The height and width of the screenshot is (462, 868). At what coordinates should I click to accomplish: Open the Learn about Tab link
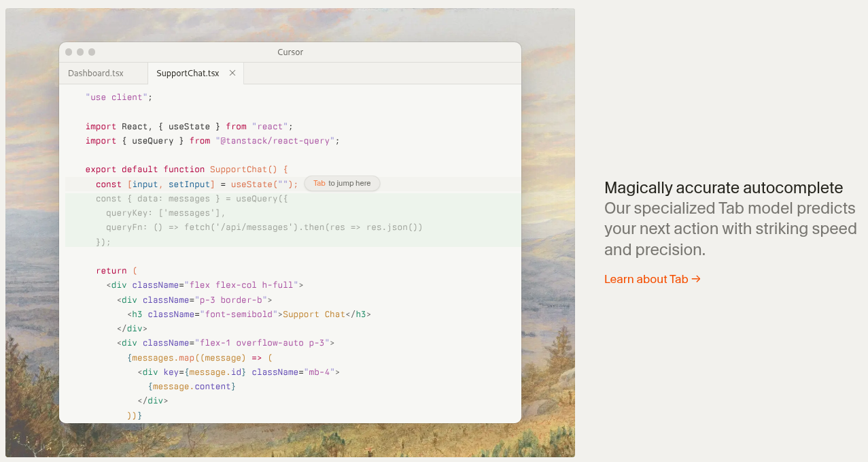(652, 279)
